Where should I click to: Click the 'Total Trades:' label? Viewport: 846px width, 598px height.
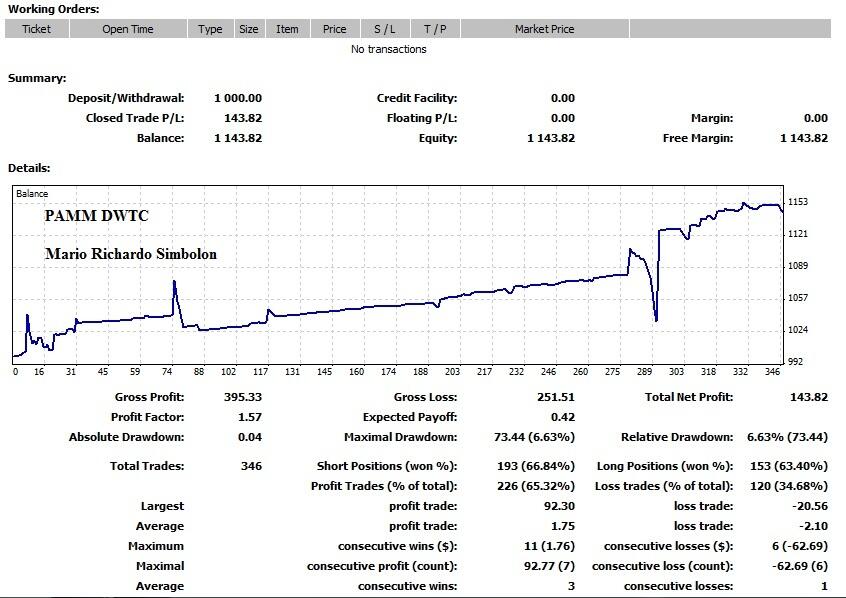147,466
